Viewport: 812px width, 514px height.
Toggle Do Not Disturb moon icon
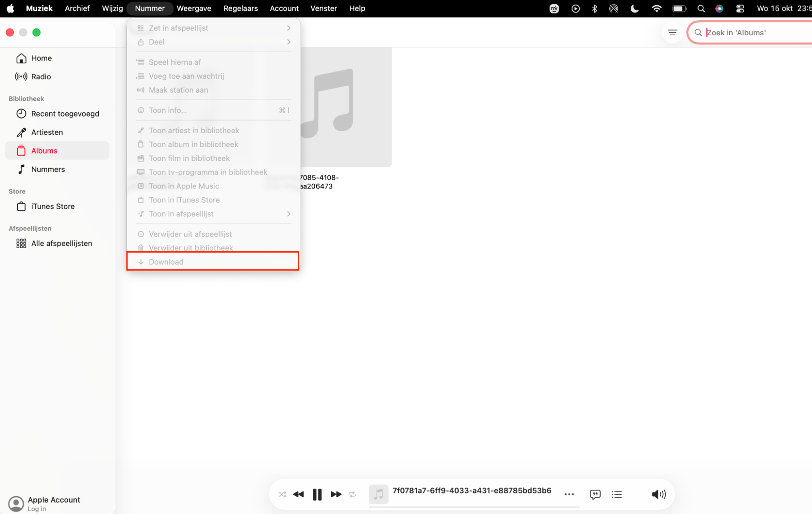coord(634,9)
